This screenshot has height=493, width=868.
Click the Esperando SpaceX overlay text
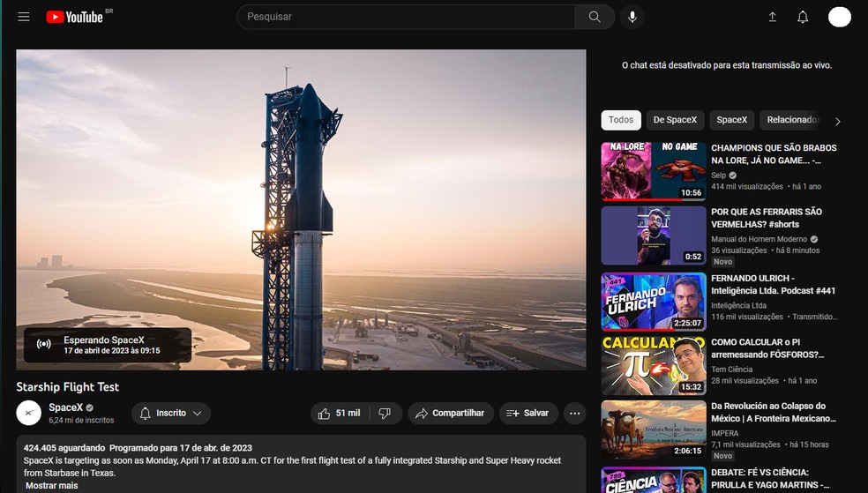(x=103, y=340)
